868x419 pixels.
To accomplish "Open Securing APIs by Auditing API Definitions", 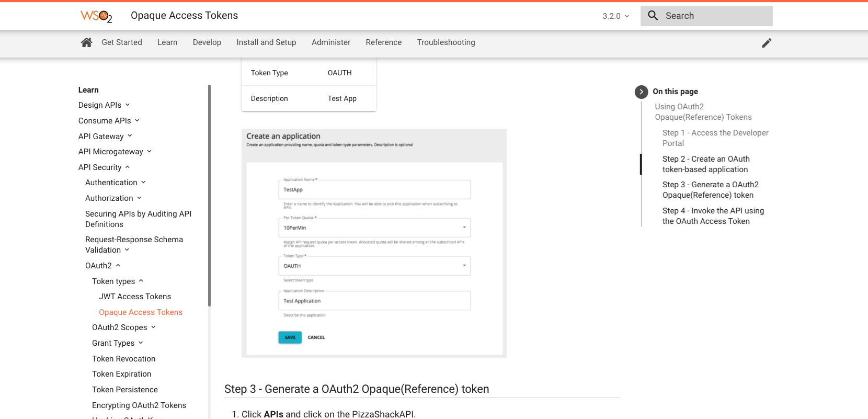I will [139, 219].
